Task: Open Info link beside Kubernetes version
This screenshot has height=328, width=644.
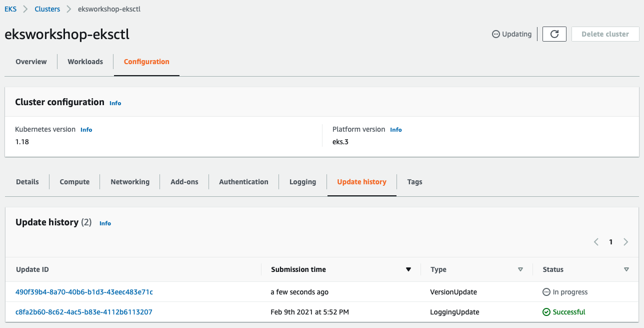Action: pos(86,130)
